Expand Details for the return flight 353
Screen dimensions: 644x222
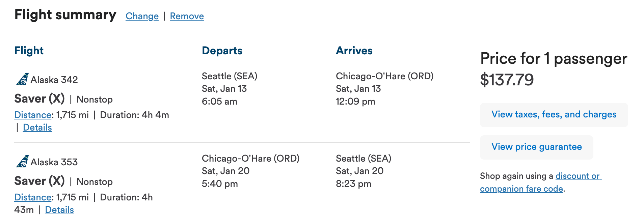[x=59, y=210]
